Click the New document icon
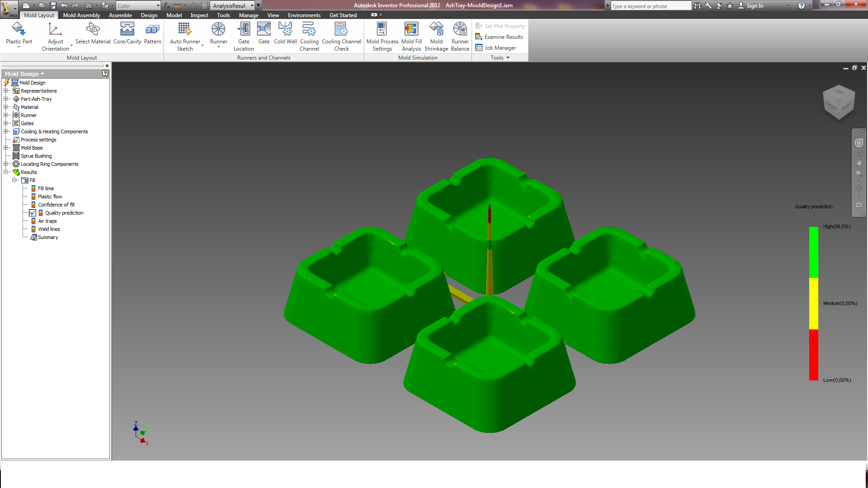868x488 pixels. click(x=26, y=5)
